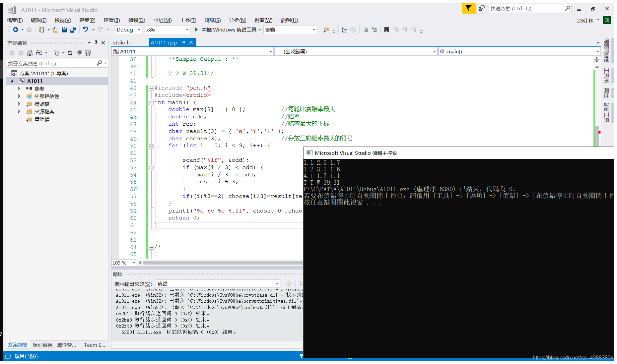617x364 pixels.
Task: Click Sync with Active Document arrows icon
Action: pyautogui.click(x=70, y=53)
